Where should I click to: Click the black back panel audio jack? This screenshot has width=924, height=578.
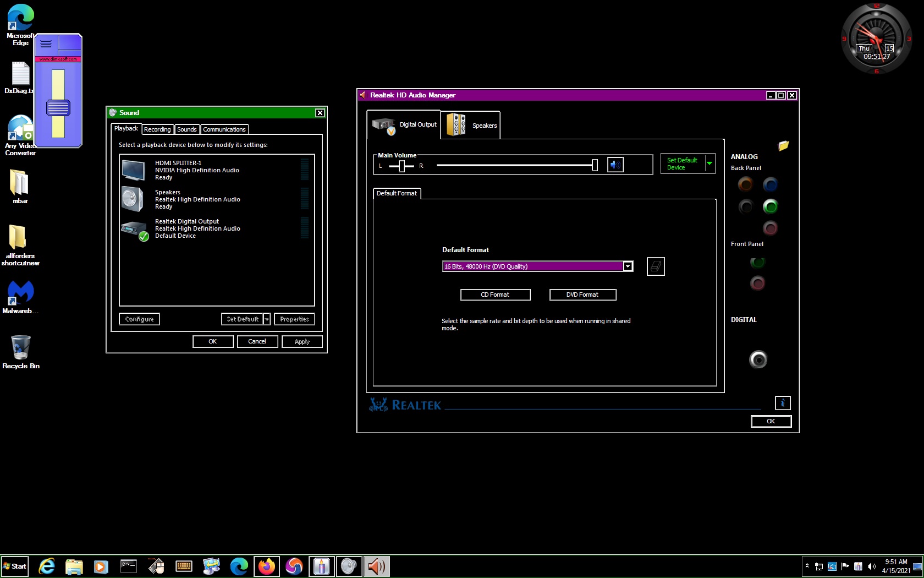click(745, 206)
